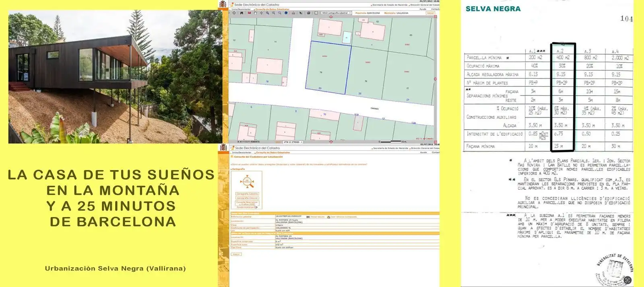Viewport: 644px width, 287px height.
Task: Click 'Consulta Descriptiva y Gráfica (PDF)' button
Action: tap(247, 203)
